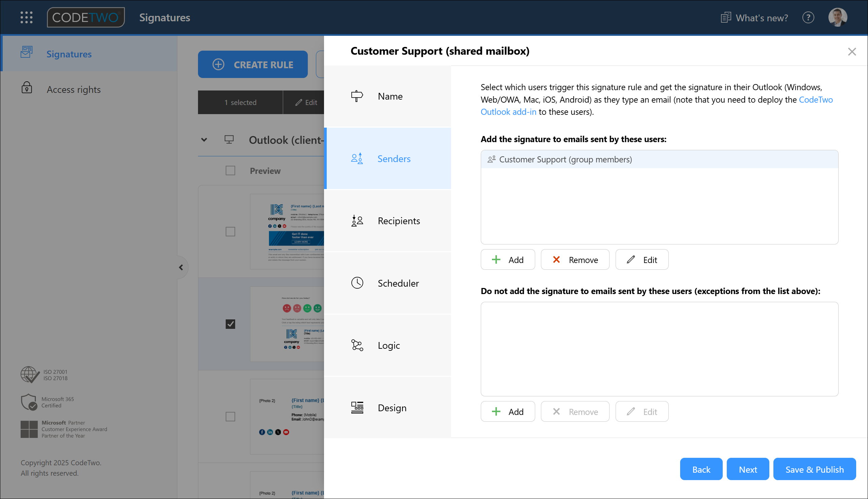Open the What's new news icon
This screenshot has height=499, width=868.
tap(725, 18)
